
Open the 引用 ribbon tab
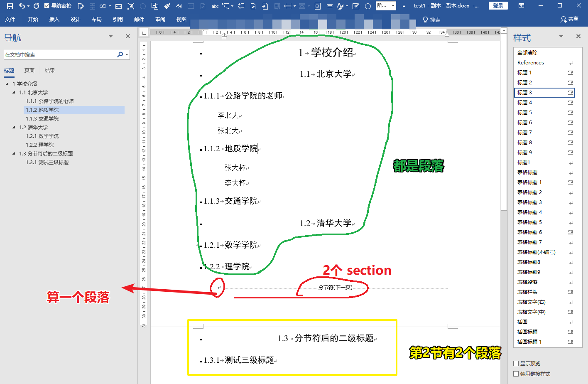tap(118, 20)
